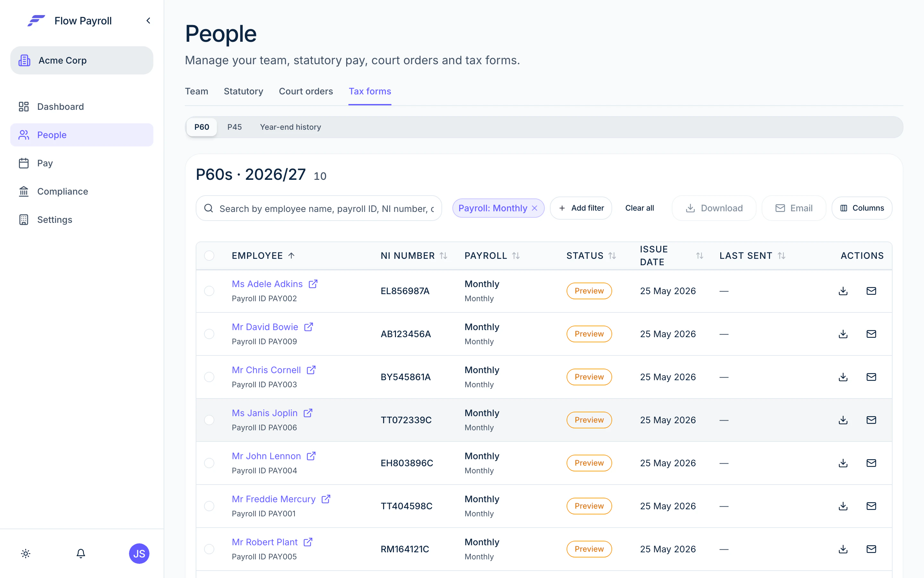Image resolution: width=924 pixels, height=578 pixels.
Task: Download Mr Robert Plant's P60
Action: tap(843, 549)
